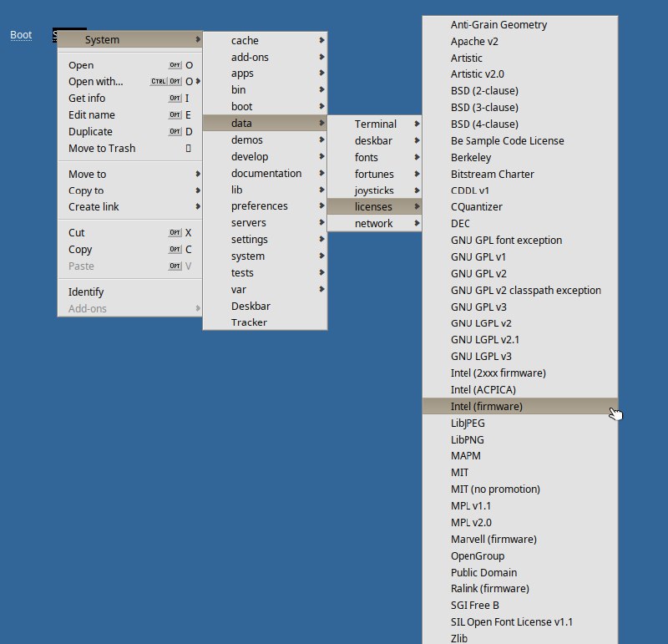Select the GNU GPL v3 license

[x=478, y=307]
